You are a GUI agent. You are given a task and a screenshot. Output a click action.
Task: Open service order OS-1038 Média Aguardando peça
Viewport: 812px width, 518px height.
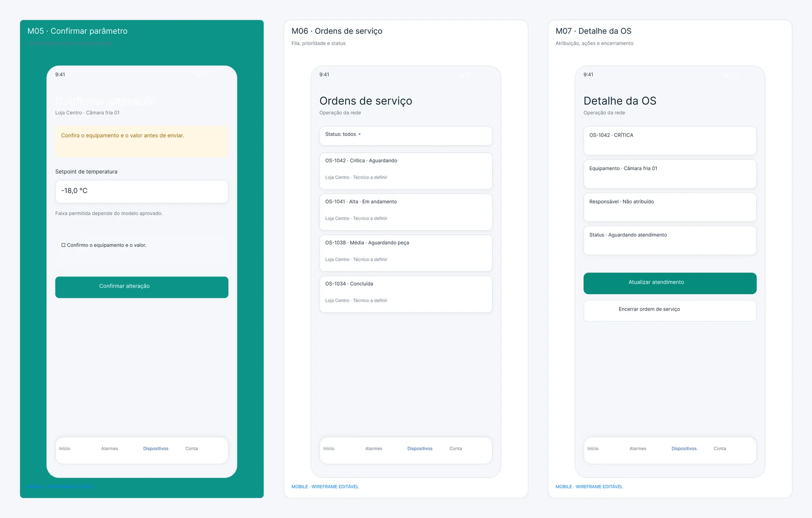coord(405,253)
